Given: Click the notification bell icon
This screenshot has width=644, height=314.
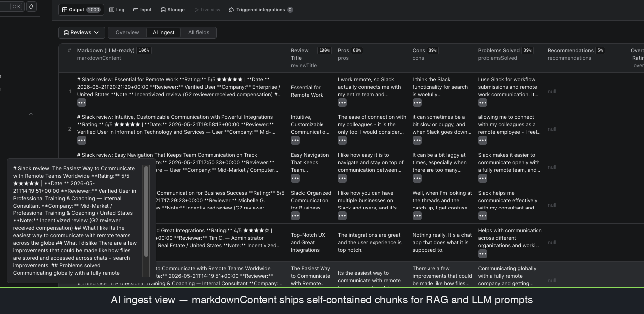Looking at the screenshot, I should point(31,7).
